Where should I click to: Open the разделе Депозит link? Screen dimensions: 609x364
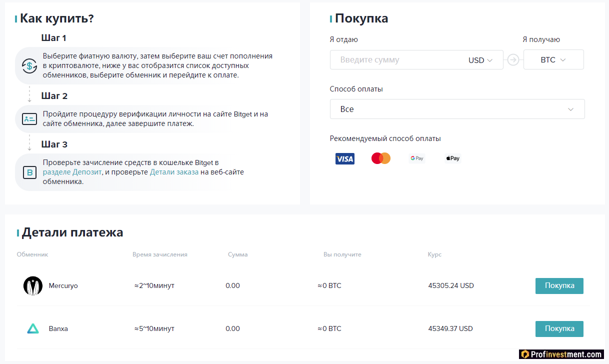pos(72,172)
